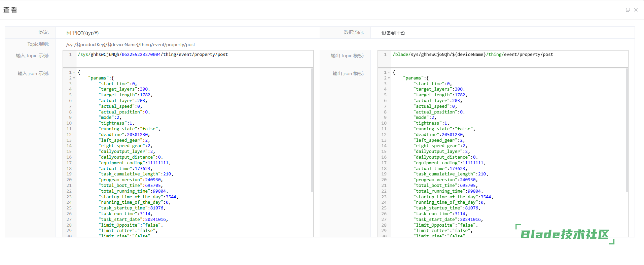Click line number 20 in output json gutter
The image size is (644, 265).
[x=384, y=180]
